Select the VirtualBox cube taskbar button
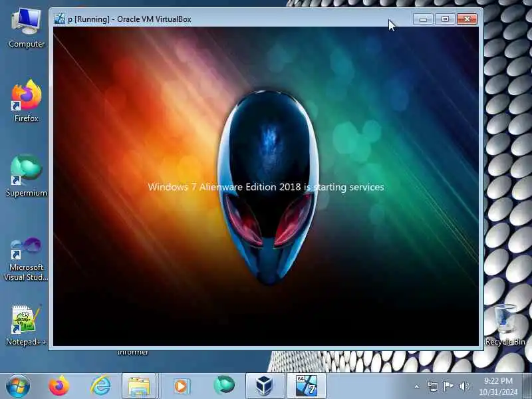Screen dimensions: 532x399 [265, 386]
